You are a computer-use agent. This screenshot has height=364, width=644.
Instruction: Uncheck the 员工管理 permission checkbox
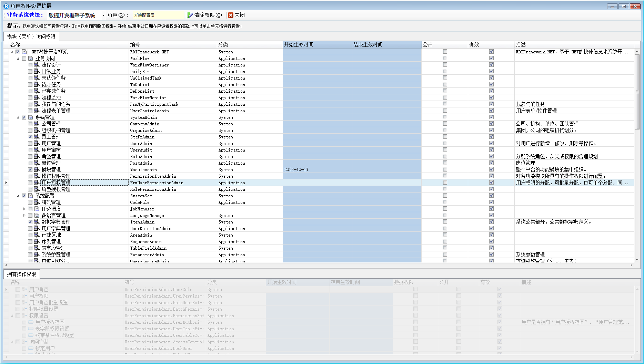pos(30,137)
